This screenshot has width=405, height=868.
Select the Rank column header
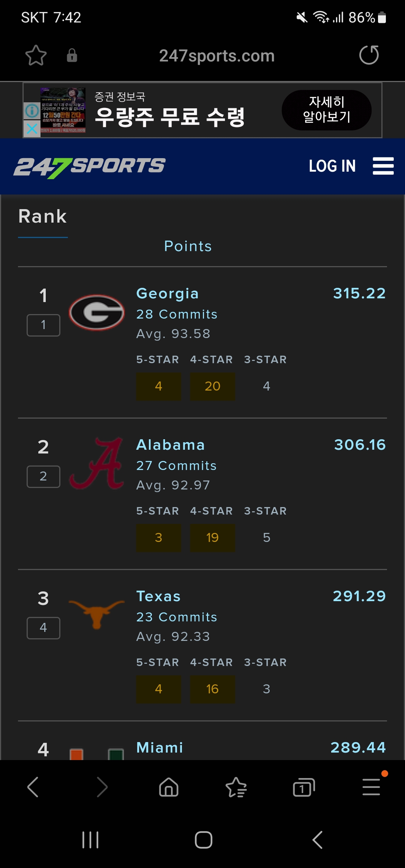43,217
